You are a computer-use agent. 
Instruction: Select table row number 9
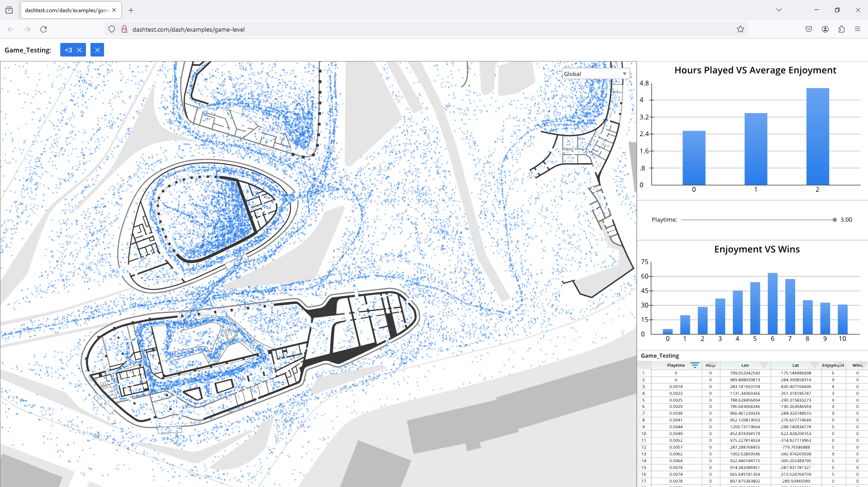click(643, 427)
